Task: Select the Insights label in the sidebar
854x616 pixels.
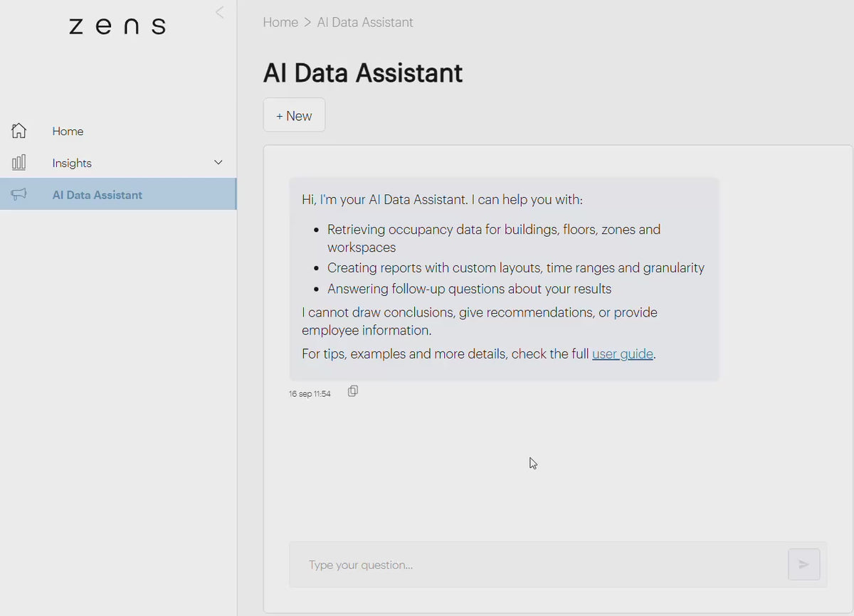Action: [x=72, y=164]
